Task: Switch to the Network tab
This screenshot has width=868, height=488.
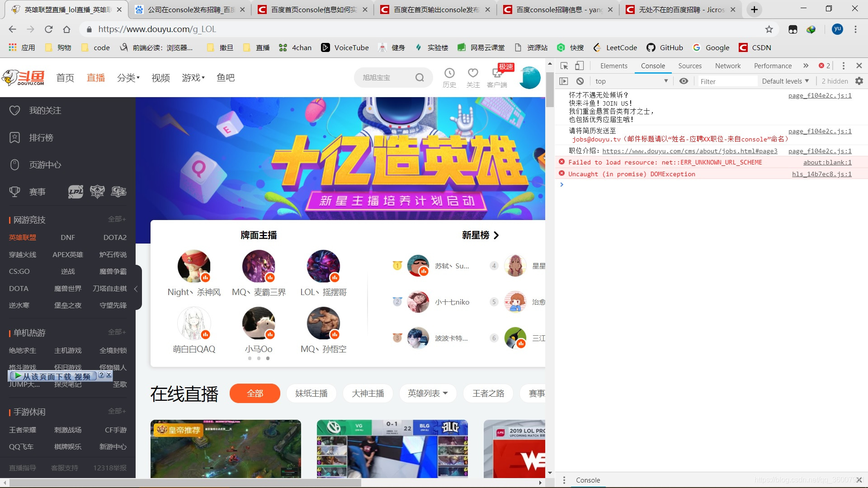Action: click(728, 66)
